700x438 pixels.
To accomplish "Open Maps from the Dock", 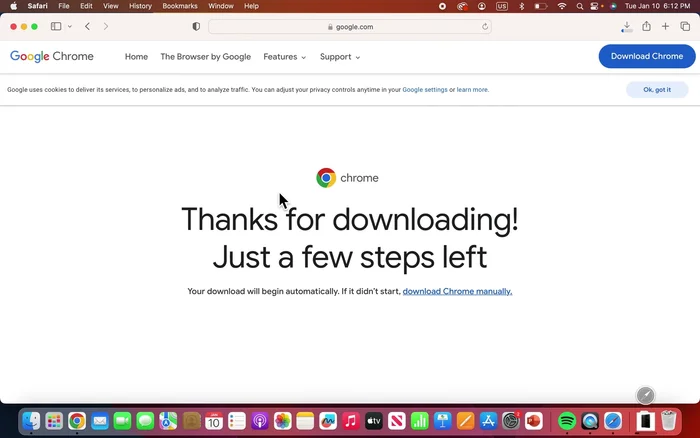I will pos(168,421).
